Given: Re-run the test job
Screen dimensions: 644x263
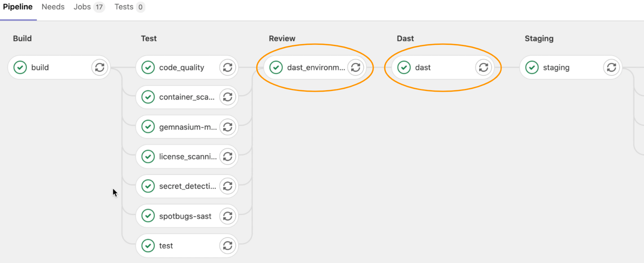Looking at the screenshot, I should click(228, 246).
